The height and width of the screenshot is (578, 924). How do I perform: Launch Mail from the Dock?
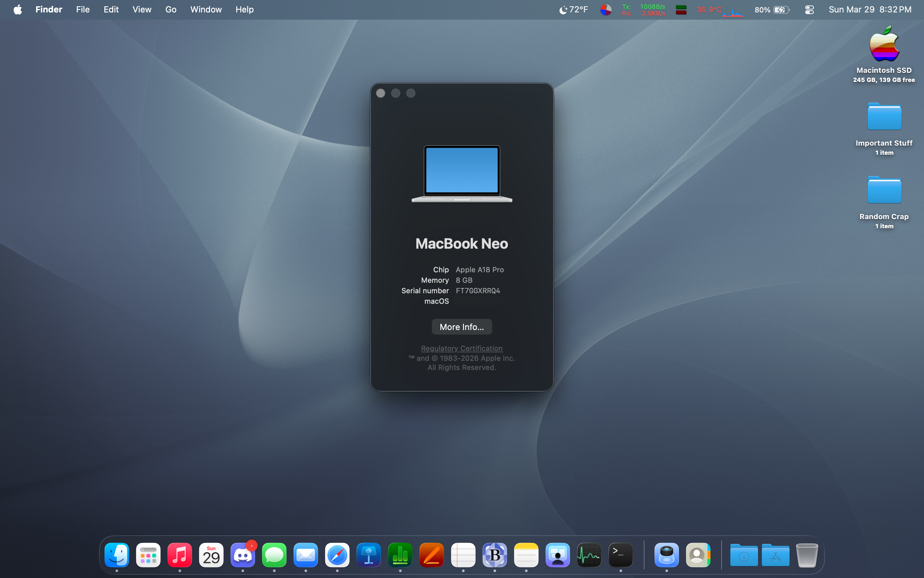coord(306,555)
